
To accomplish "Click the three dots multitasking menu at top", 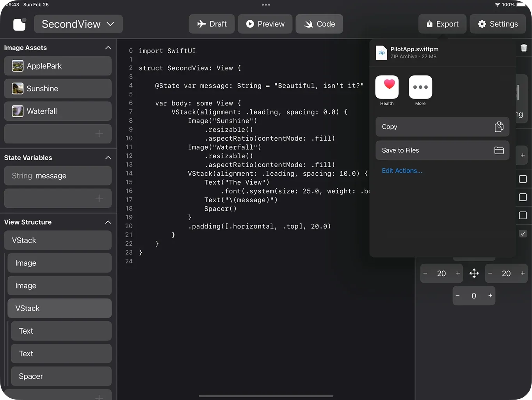I will (266, 5).
